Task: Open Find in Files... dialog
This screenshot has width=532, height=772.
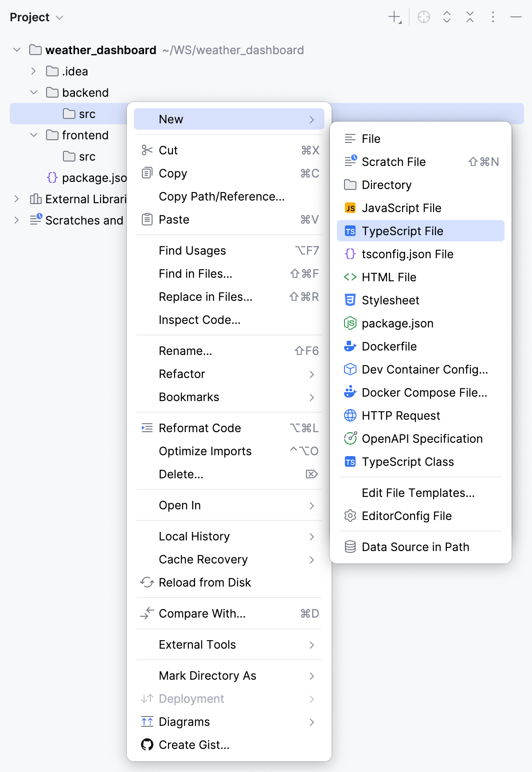Action: 229,273
